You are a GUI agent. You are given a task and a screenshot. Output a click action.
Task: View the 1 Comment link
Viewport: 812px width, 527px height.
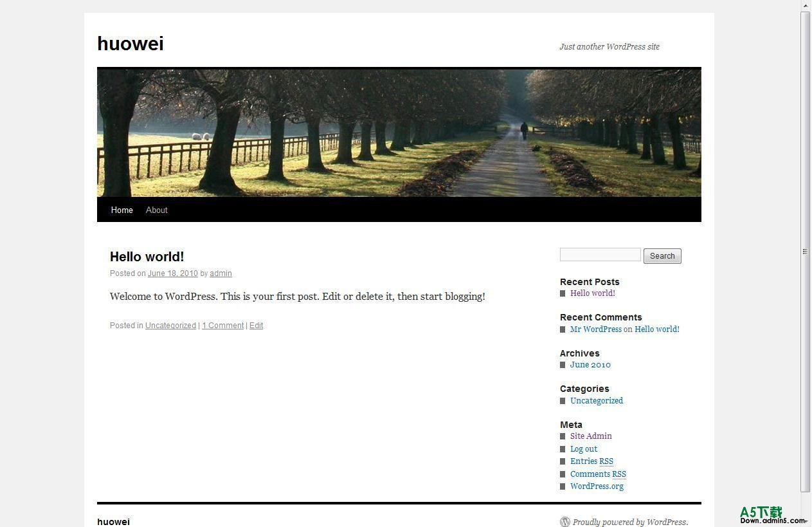(x=222, y=325)
